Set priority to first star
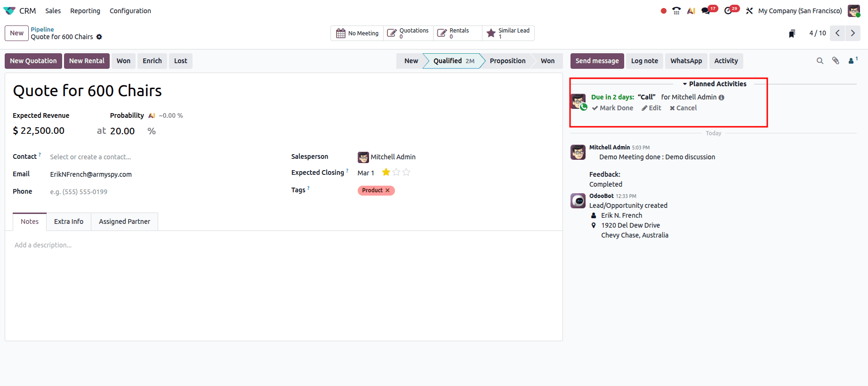Image resolution: width=868 pixels, height=386 pixels. click(386, 172)
